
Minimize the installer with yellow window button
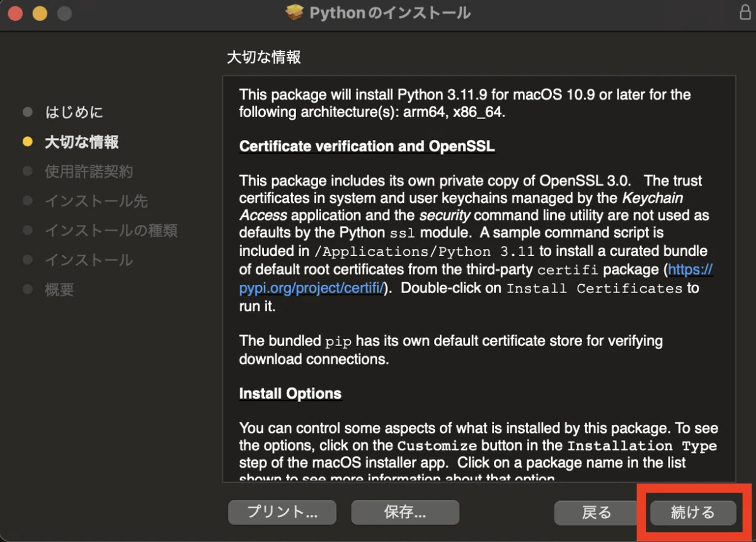[x=40, y=13]
